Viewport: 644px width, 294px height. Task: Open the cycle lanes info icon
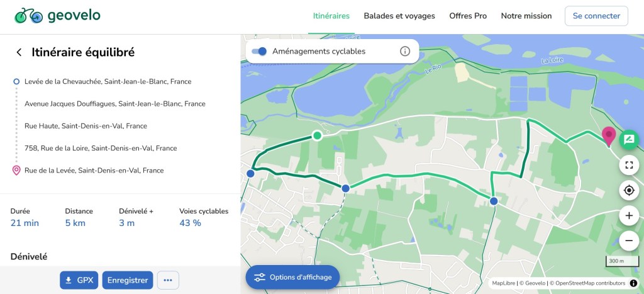coord(405,52)
